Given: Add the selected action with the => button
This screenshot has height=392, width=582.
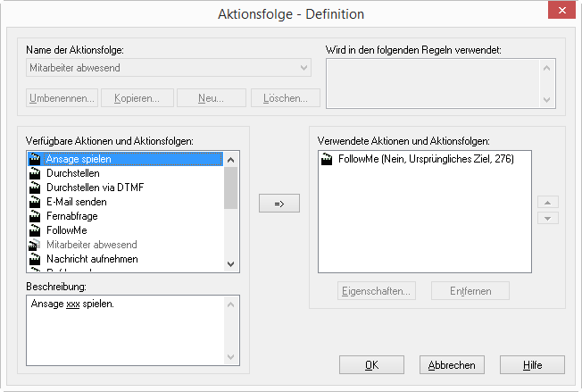Looking at the screenshot, I should (279, 204).
